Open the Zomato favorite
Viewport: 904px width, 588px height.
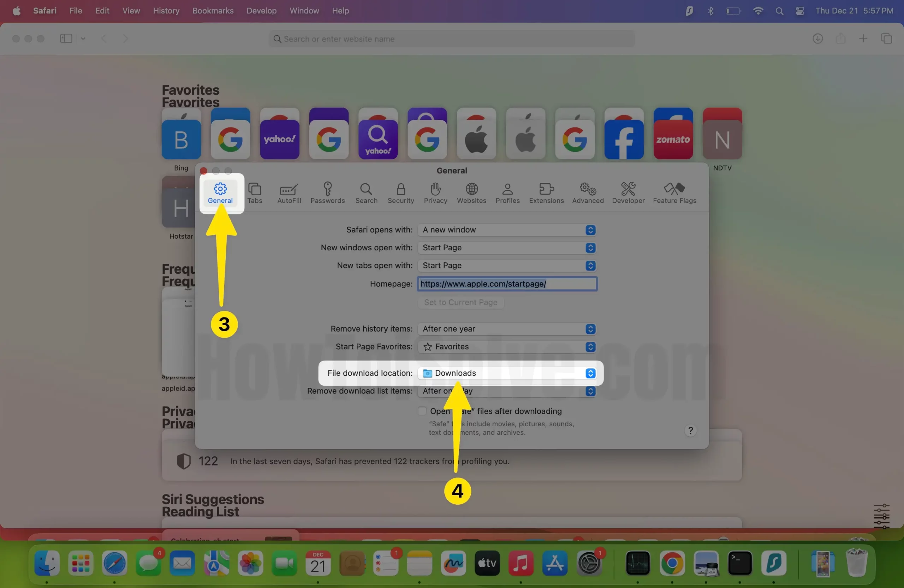(x=673, y=139)
